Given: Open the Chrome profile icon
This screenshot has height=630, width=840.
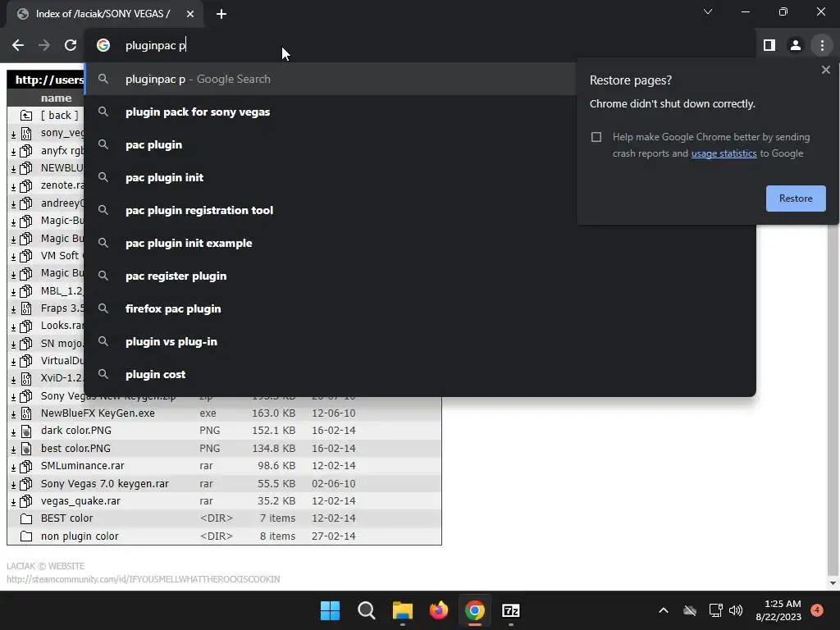Looking at the screenshot, I should [796, 46].
